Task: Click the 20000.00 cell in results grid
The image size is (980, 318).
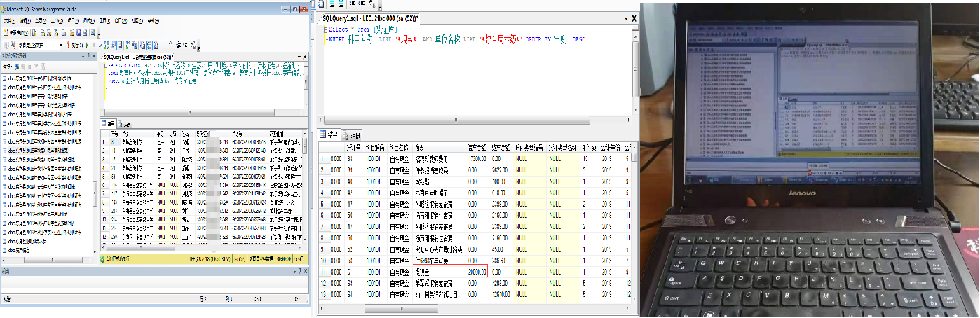Action: pyautogui.click(x=477, y=271)
